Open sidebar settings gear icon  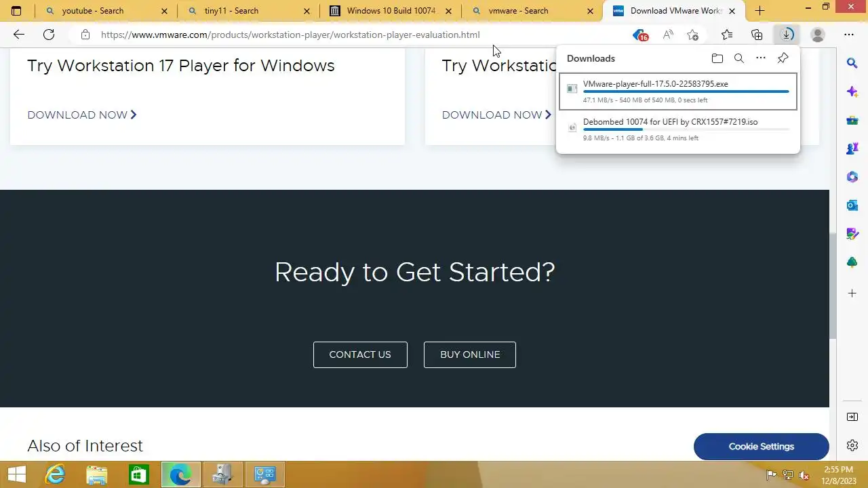[852, 445]
